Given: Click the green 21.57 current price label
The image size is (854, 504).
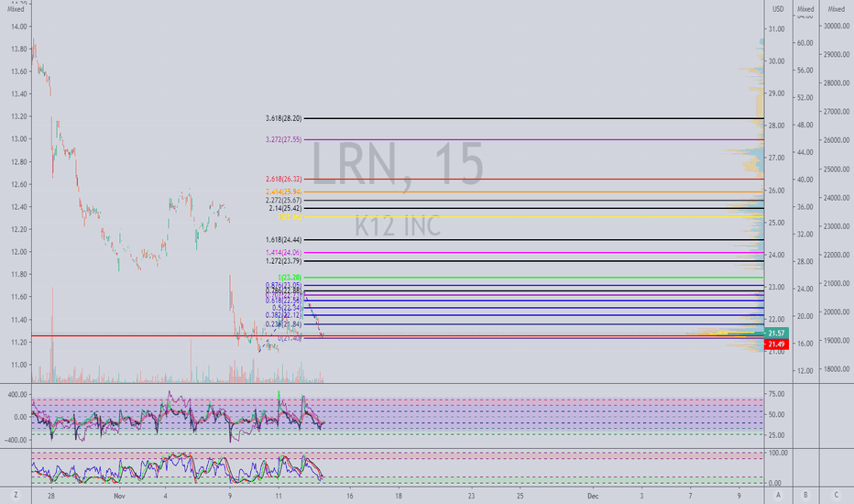Looking at the screenshot, I should pyautogui.click(x=776, y=334).
